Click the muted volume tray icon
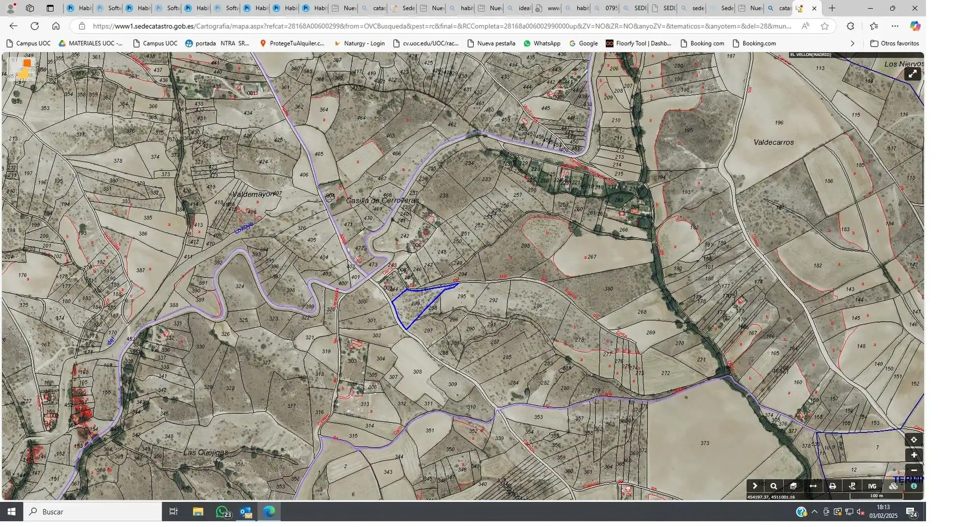This screenshot has height=527, width=980. coord(861,512)
